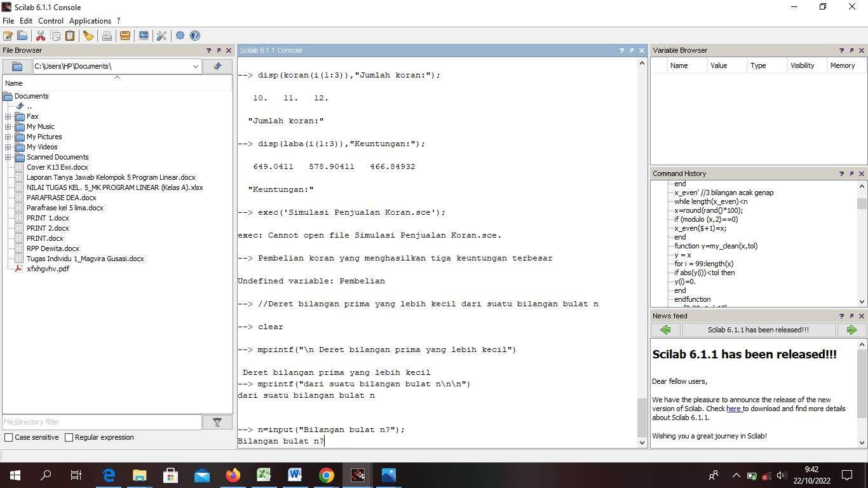The width and height of the screenshot is (868, 488).
Task: Undock the News feed panel
Action: 853,316
